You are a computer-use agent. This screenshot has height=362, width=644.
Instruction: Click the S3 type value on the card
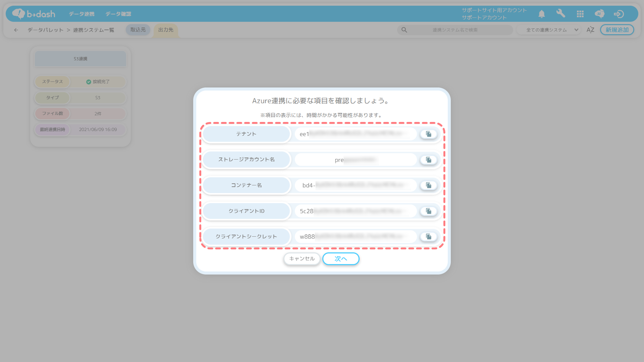pyautogui.click(x=98, y=98)
